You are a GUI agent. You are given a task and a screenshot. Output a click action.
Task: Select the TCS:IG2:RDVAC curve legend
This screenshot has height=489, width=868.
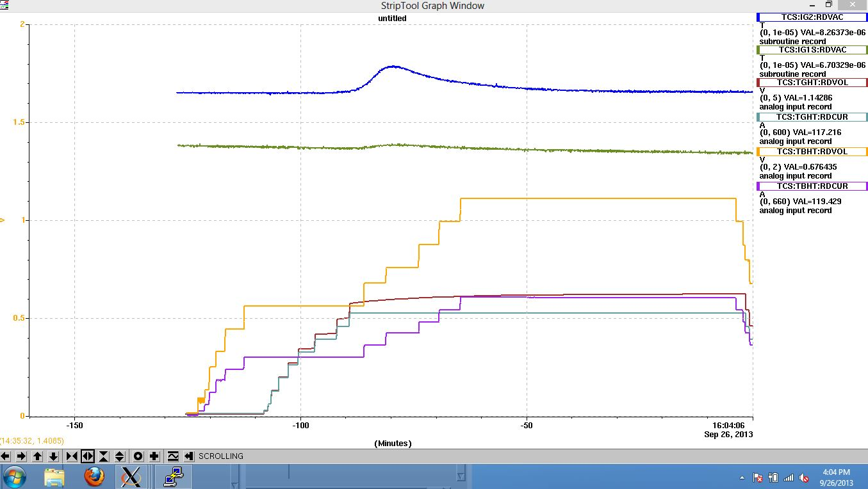tap(812, 17)
